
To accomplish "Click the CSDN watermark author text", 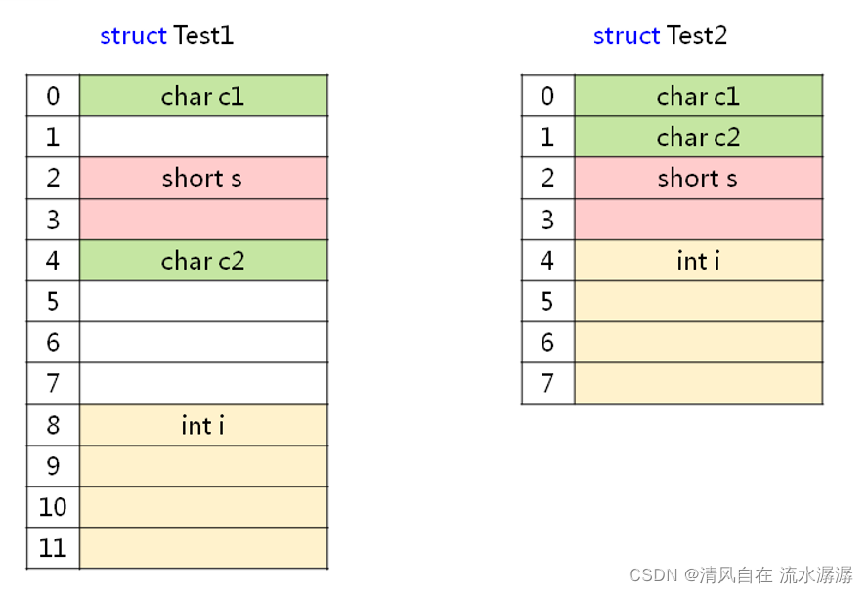I will pyautogui.click(x=741, y=574).
